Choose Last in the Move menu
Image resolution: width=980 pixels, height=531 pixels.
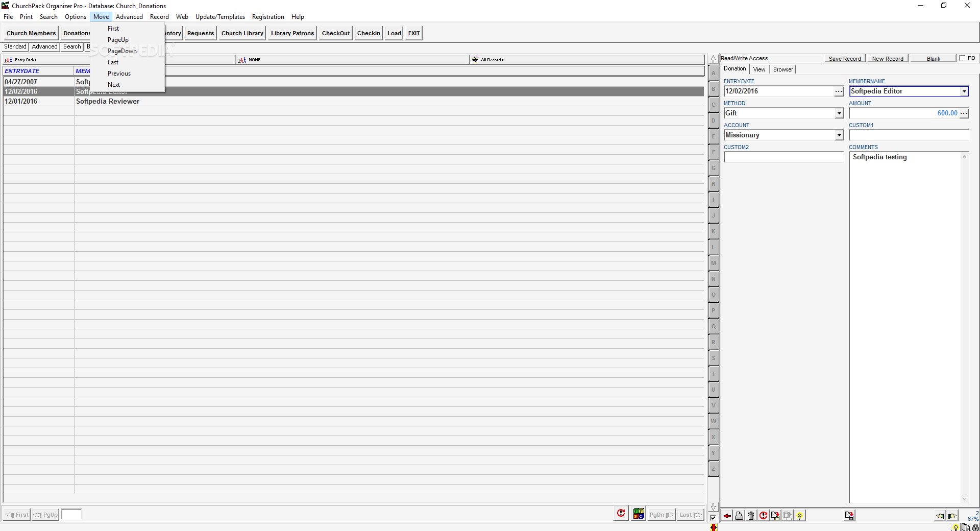click(113, 62)
